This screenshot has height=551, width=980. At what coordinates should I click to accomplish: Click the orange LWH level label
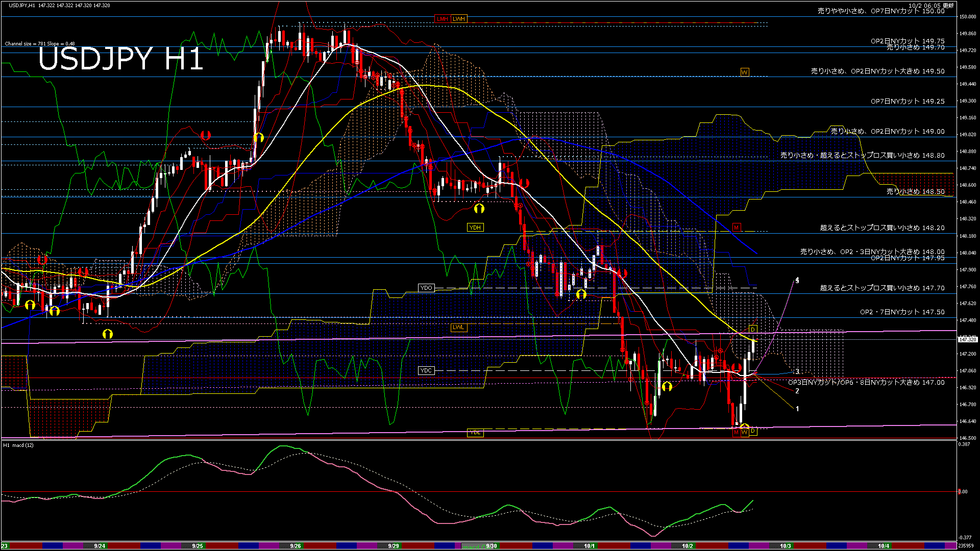pos(459,19)
